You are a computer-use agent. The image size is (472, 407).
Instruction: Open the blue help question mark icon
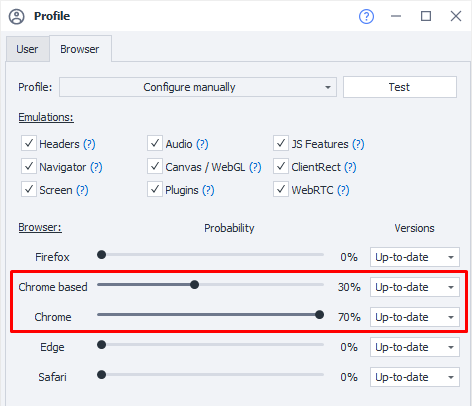[x=366, y=16]
